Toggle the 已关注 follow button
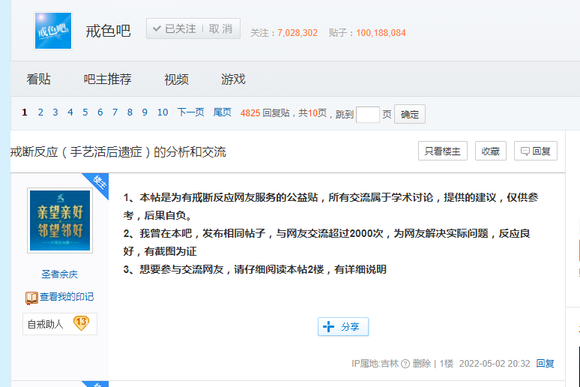 (175, 28)
